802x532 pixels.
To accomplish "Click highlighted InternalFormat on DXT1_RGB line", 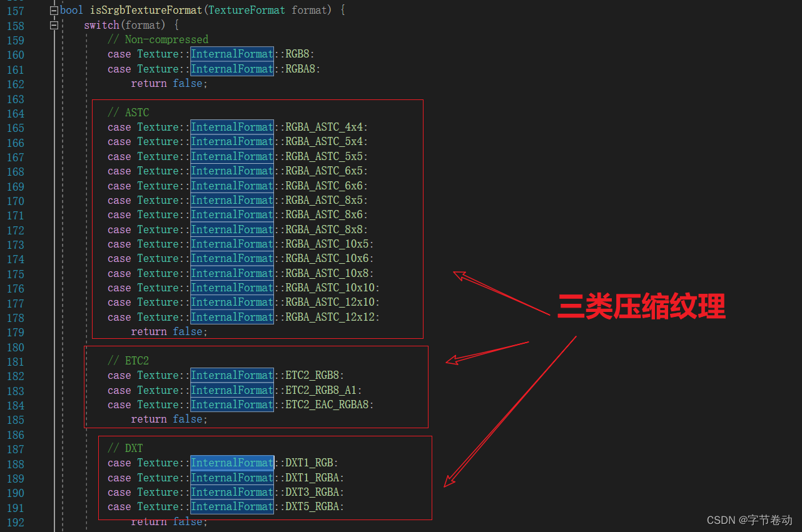I will (232, 463).
